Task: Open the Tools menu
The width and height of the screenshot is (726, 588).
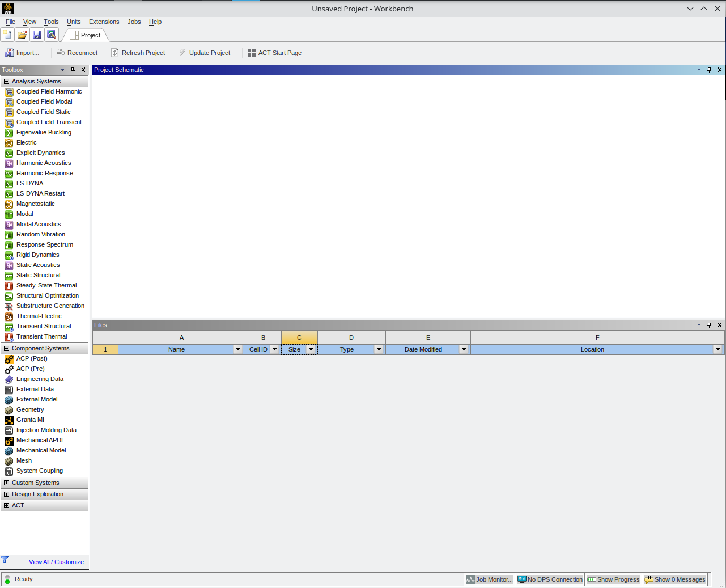Action: pyautogui.click(x=51, y=22)
